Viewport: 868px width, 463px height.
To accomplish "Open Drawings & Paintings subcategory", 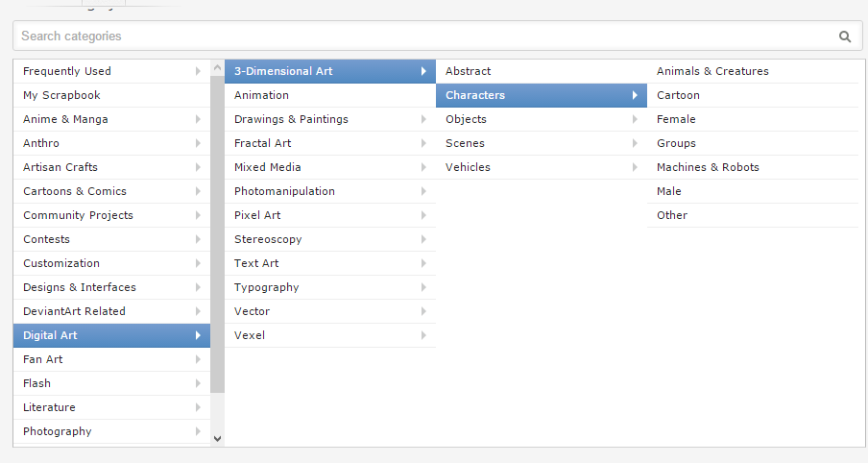I will 291,119.
